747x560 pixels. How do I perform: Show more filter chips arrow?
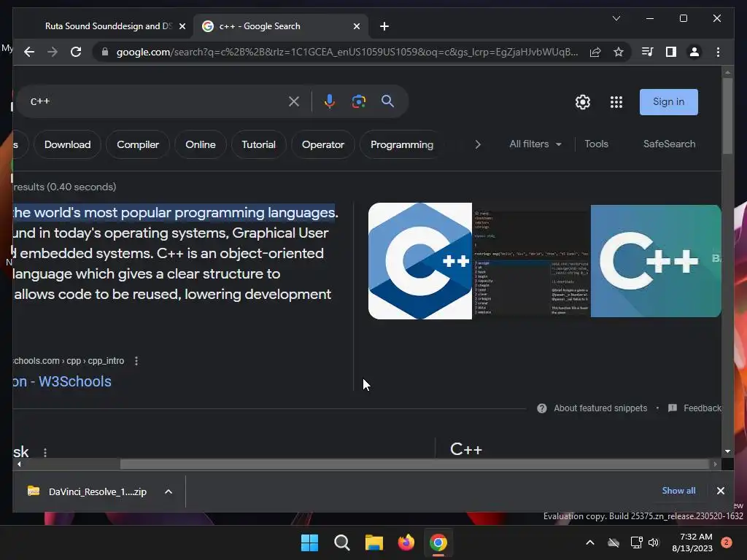(x=478, y=144)
